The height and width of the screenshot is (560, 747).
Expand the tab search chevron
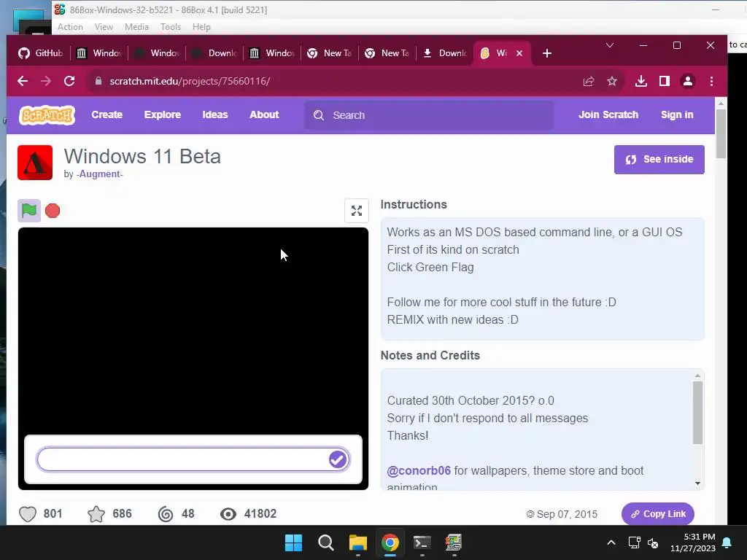click(x=610, y=45)
